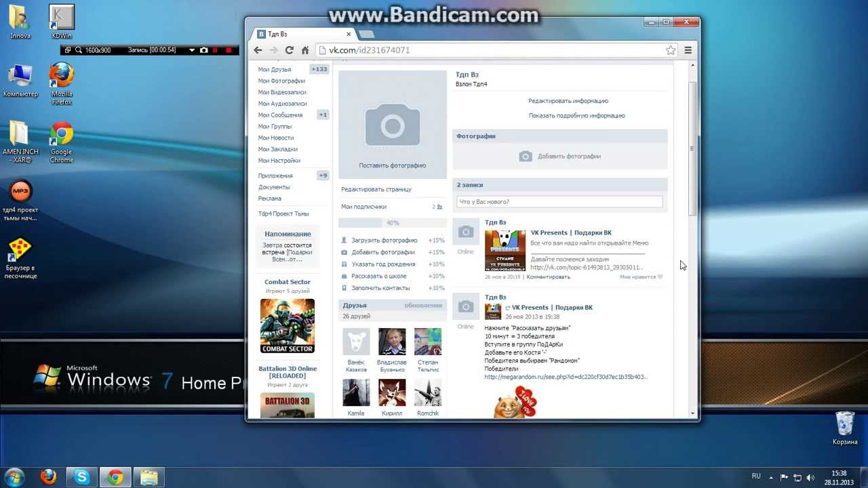Open Корзина recycle bin on desktop

pos(845,428)
